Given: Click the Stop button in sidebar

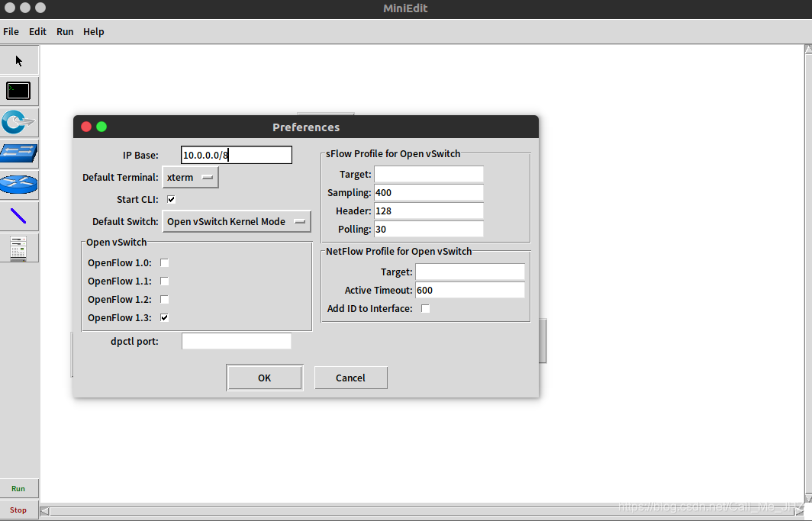Looking at the screenshot, I should (18, 510).
